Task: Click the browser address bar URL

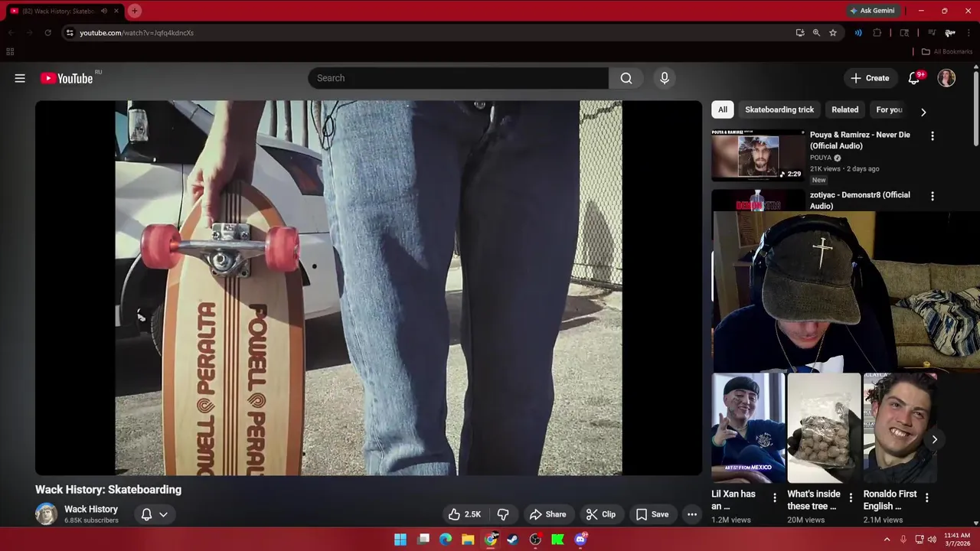Action: point(136,33)
